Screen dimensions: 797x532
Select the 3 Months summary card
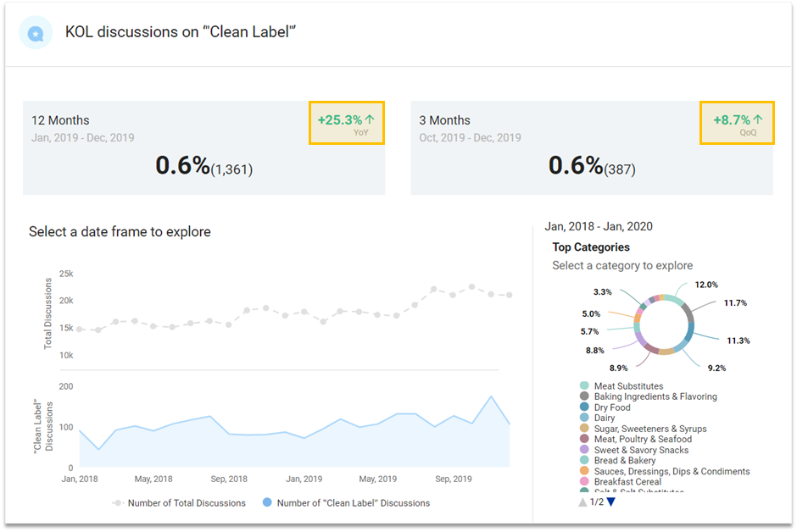click(591, 148)
